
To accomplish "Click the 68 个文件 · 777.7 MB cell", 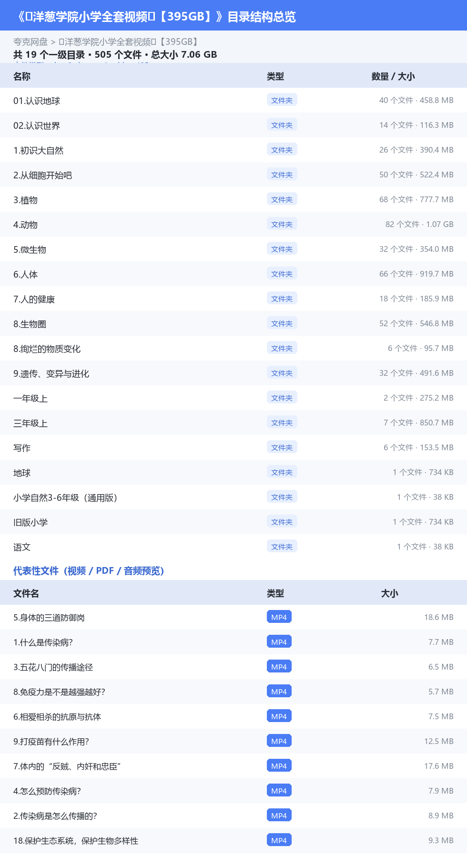I will [416, 199].
